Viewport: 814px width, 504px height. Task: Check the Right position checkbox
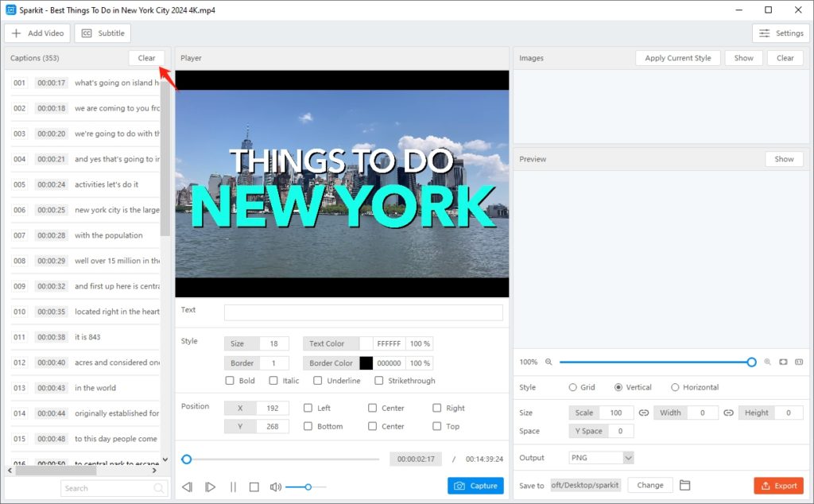pos(436,408)
